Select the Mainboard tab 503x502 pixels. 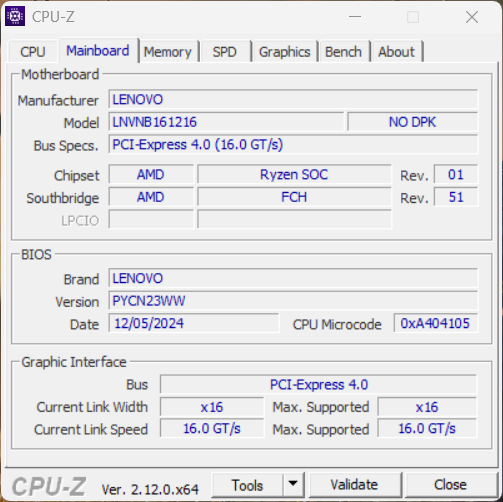coord(98,51)
